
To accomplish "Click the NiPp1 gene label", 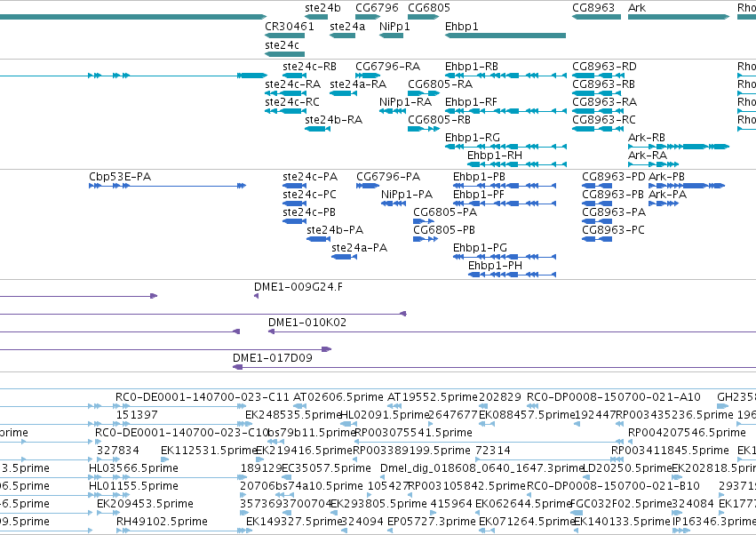I will 394,27.
